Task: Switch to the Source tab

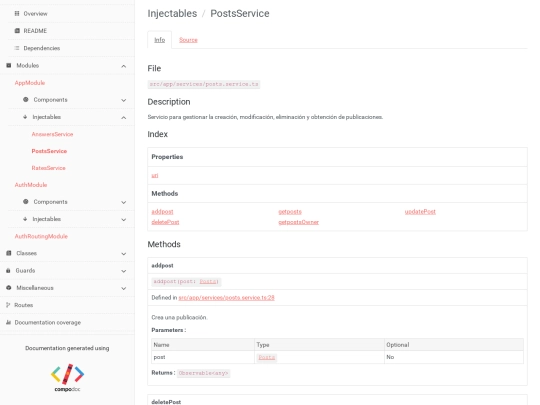Action: click(188, 40)
